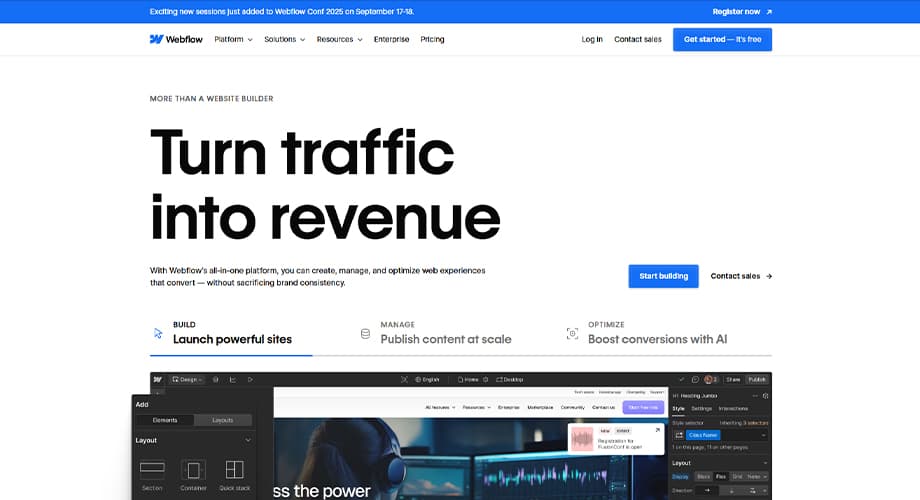This screenshot has height=500, width=920.
Task: Click the pink FusionConf registration thumbnail
Action: click(x=582, y=439)
